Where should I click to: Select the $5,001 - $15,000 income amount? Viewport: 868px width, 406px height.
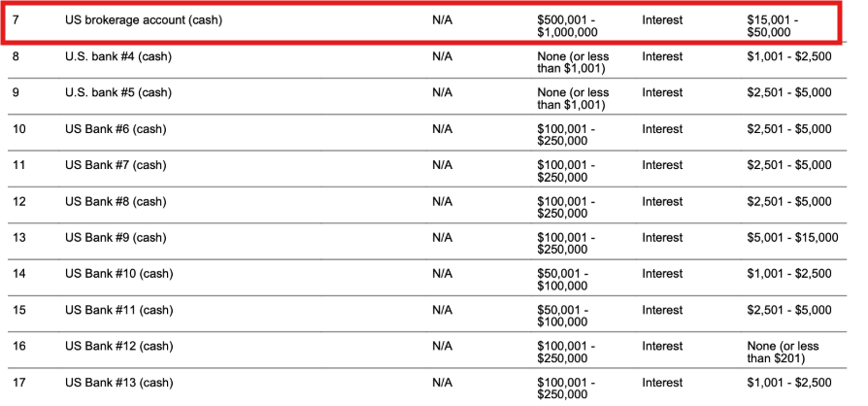[x=792, y=238]
